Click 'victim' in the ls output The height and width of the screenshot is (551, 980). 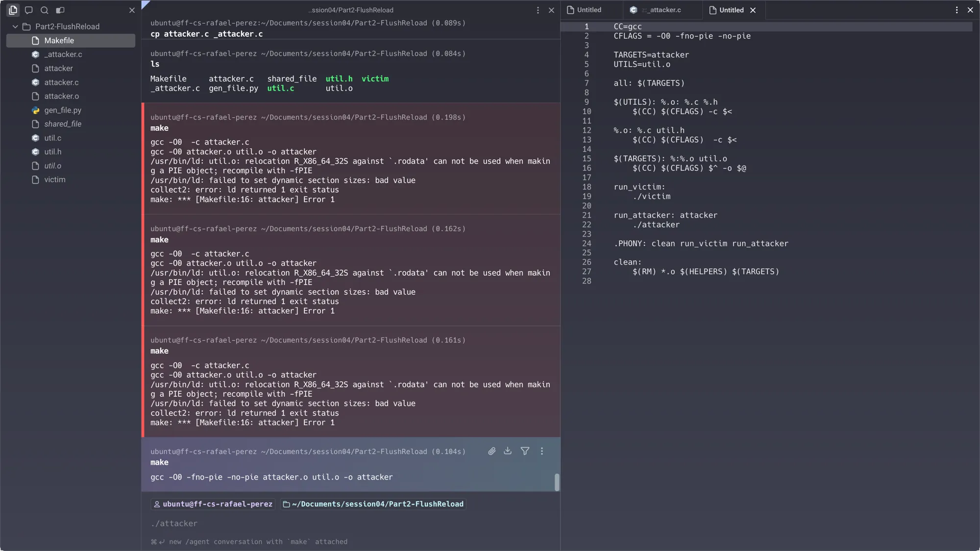point(375,78)
